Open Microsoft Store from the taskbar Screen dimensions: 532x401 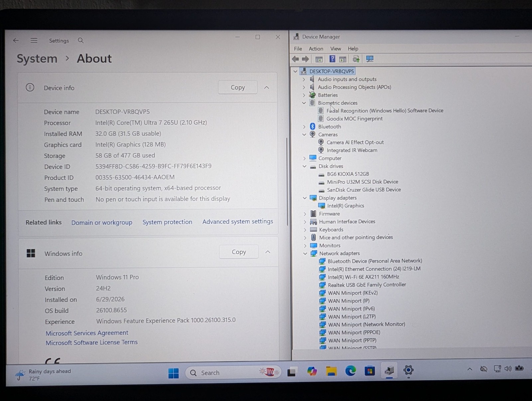point(369,371)
